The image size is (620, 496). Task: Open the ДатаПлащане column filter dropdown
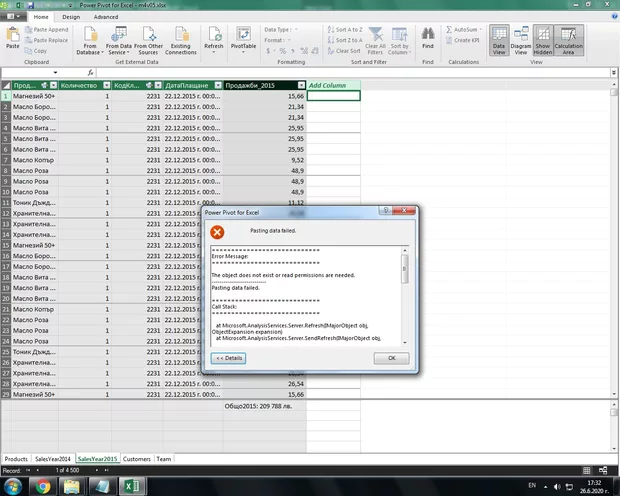pos(217,85)
